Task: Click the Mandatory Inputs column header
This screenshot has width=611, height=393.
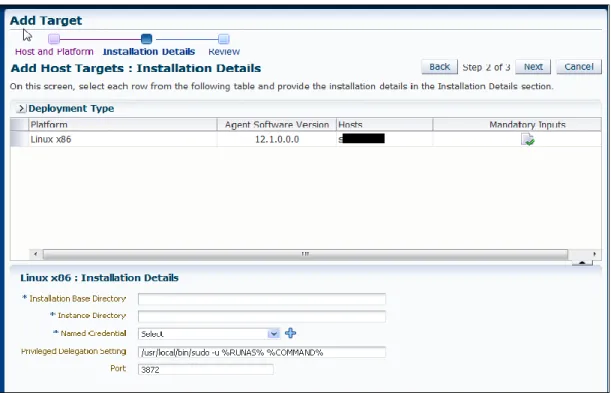Action: pos(517,125)
